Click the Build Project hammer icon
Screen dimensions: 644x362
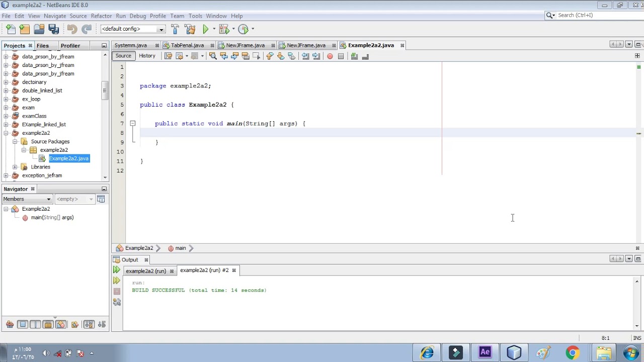pyautogui.click(x=175, y=29)
